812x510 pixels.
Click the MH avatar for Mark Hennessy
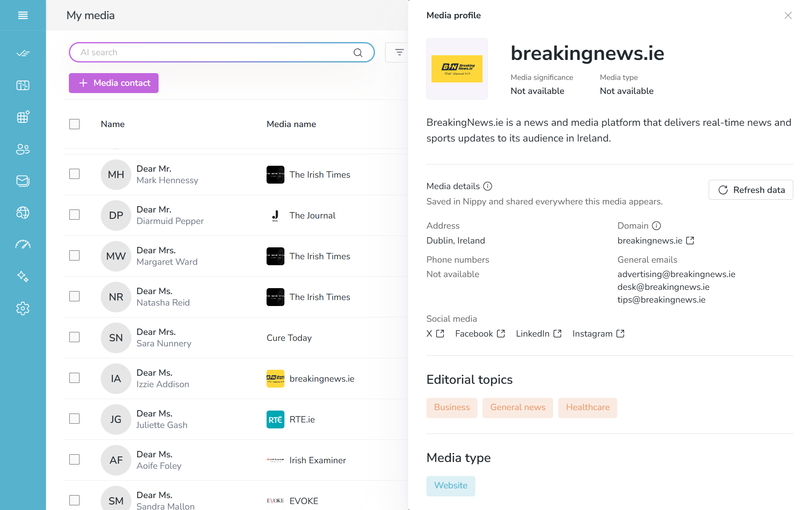coord(116,175)
